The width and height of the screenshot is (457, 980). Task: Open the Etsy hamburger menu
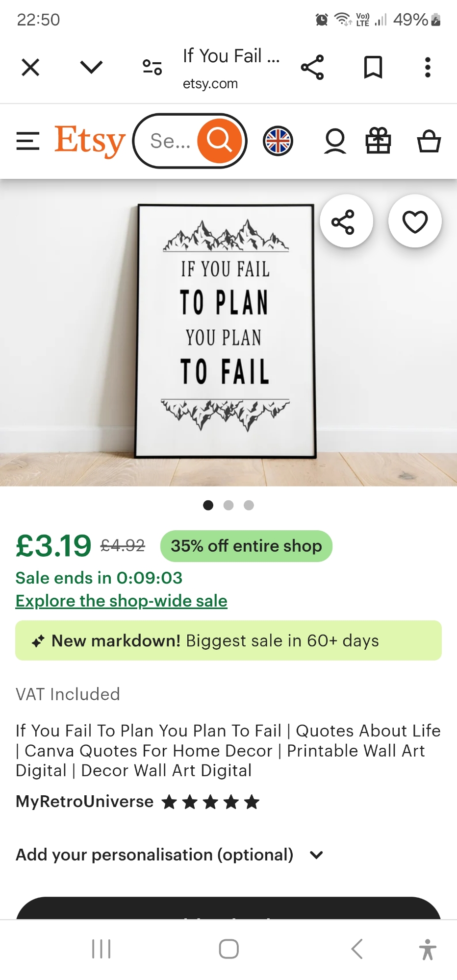28,141
